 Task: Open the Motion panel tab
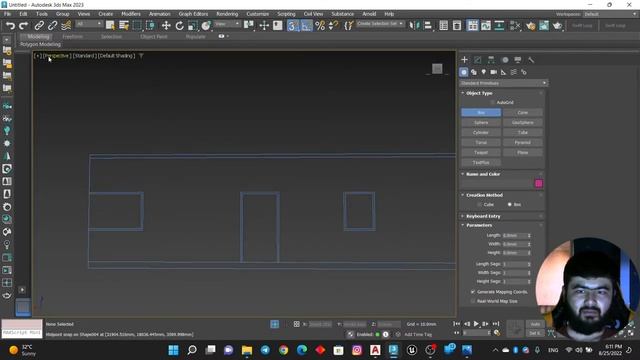pos(505,60)
